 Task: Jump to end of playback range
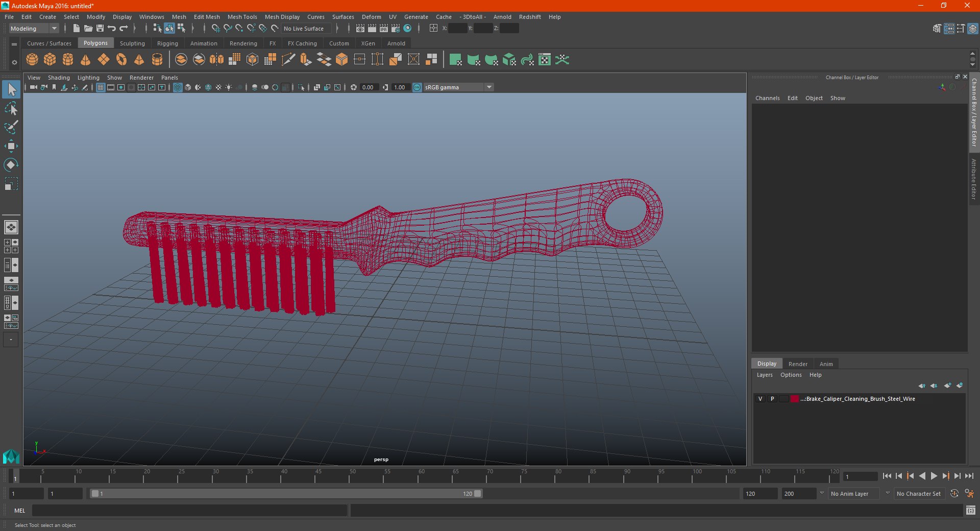(x=969, y=476)
